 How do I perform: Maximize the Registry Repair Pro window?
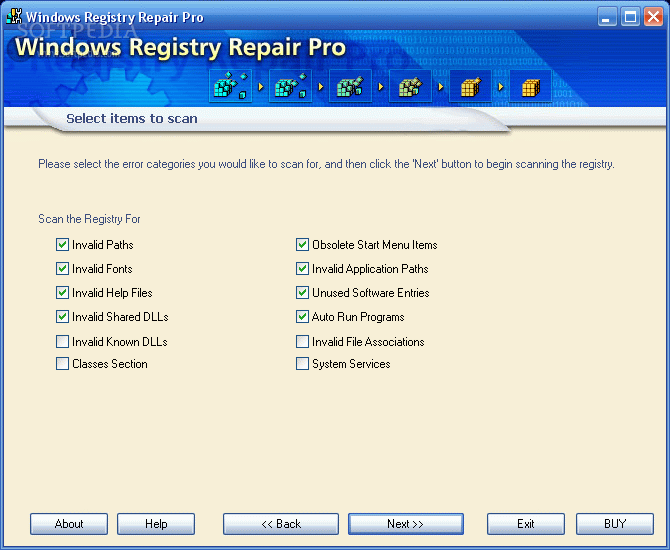pos(630,17)
